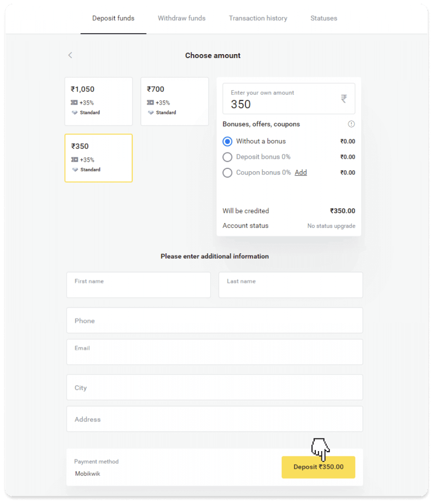Open the Transaction history tab

[x=258, y=18]
